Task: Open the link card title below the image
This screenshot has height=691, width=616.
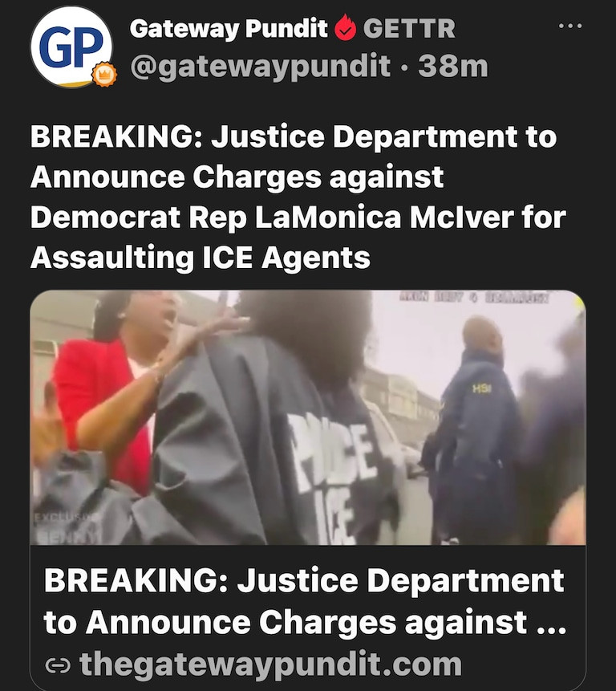Action: tap(305, 601)
